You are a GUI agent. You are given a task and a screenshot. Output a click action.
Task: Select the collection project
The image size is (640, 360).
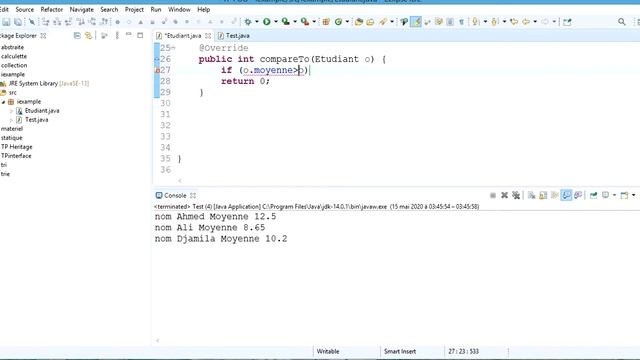pyautogui.click(x=14, y=65)
